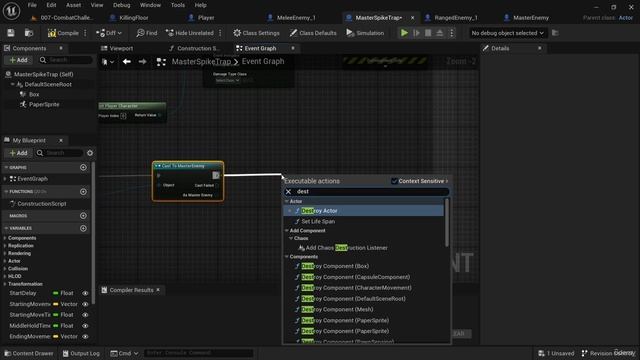Open the Tools menu
Viewport: 640px width, 360px height.
point(178,5)
